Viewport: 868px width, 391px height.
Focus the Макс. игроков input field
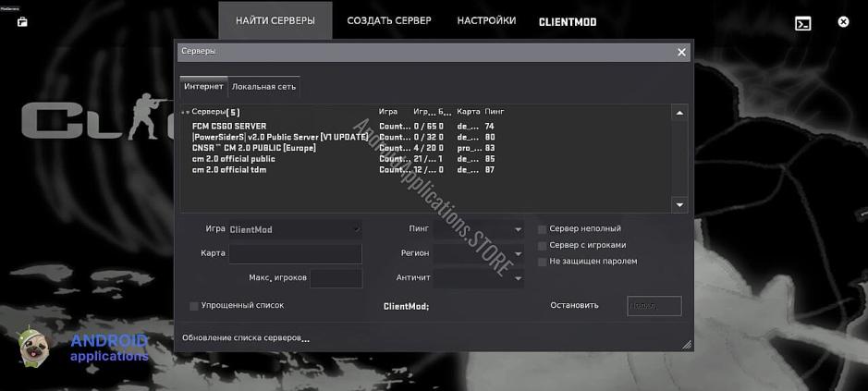tap(336, 278)
